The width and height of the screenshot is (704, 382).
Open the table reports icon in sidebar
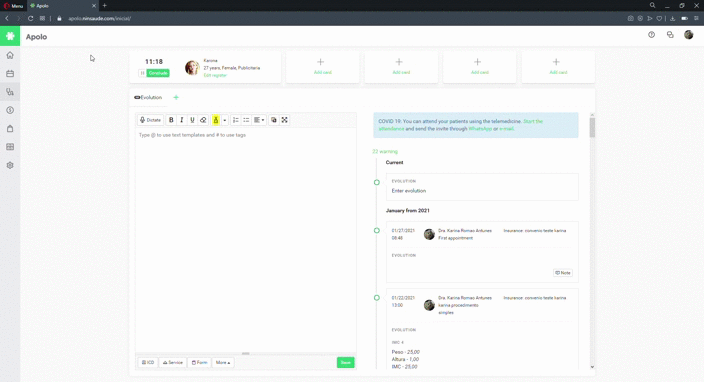10,147
